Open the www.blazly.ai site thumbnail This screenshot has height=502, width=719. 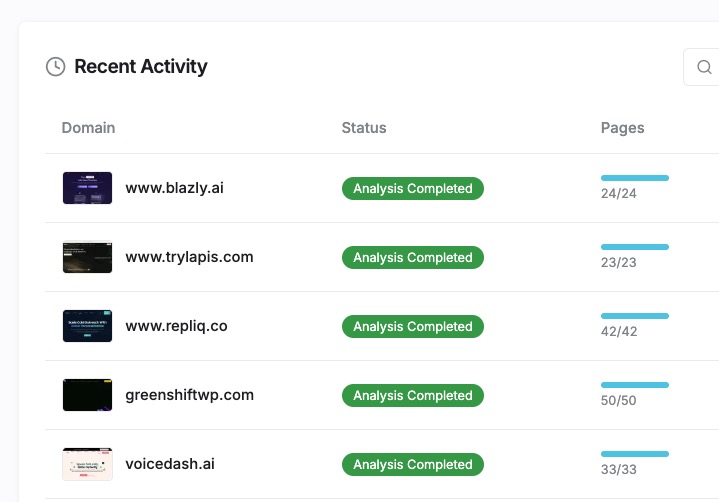(87, 188)
